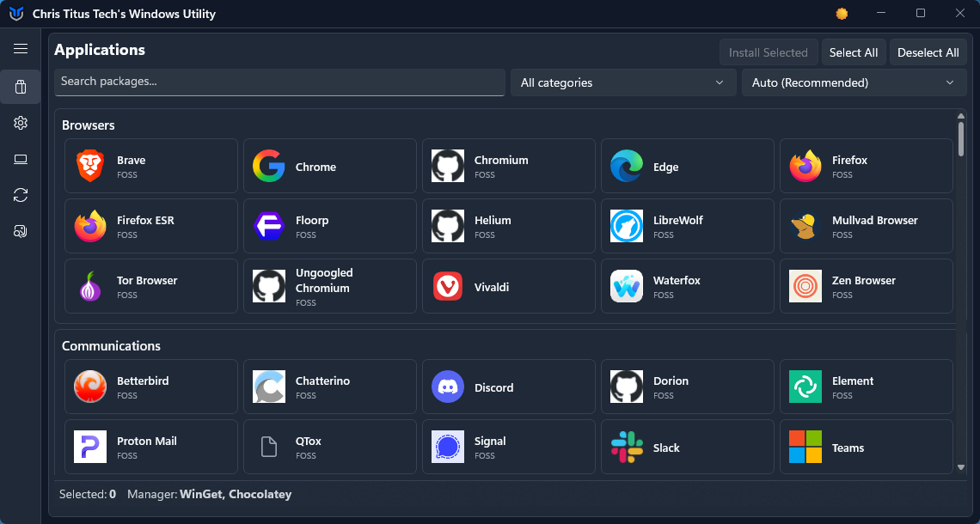Select the Waterfox icon
This screenshot has height=524, width=980.
[x=626, y=286]
